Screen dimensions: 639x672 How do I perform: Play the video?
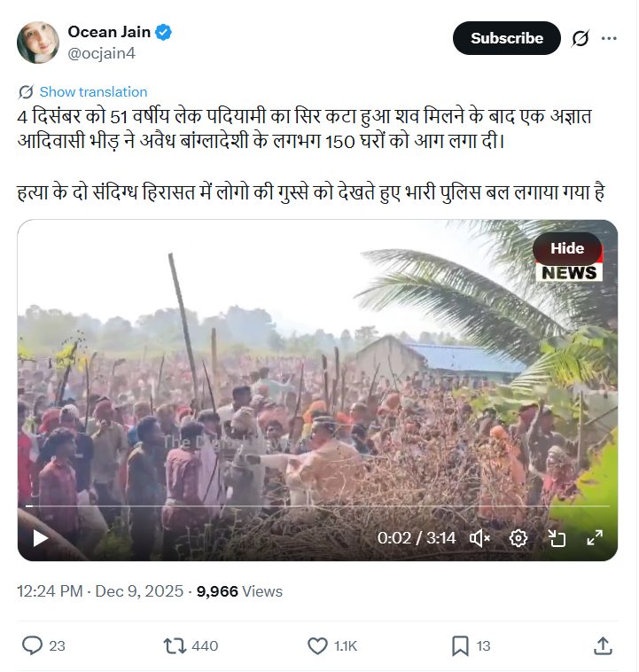click(x=40, y=538)
